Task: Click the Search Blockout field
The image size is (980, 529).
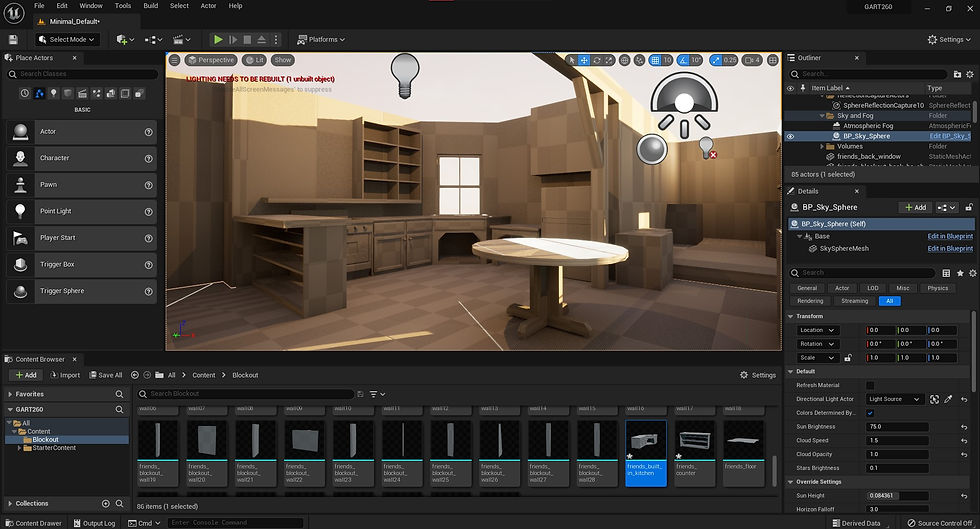Action: [246, 394]
